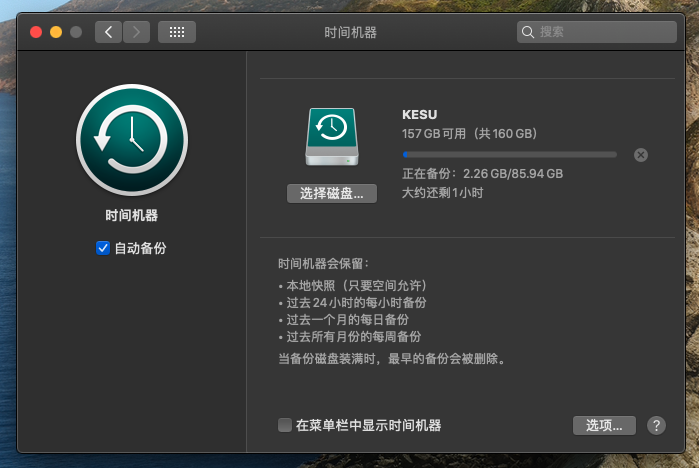699x468 pixels.
Task: Click the 大约还剩1小时 remaining time text
Action: point(442,192)
